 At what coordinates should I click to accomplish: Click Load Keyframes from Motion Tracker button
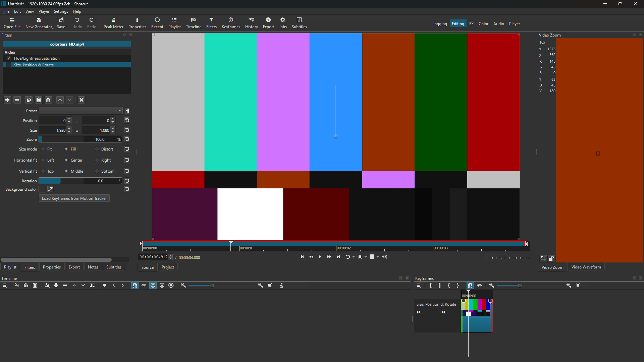(x=74, y=198)
